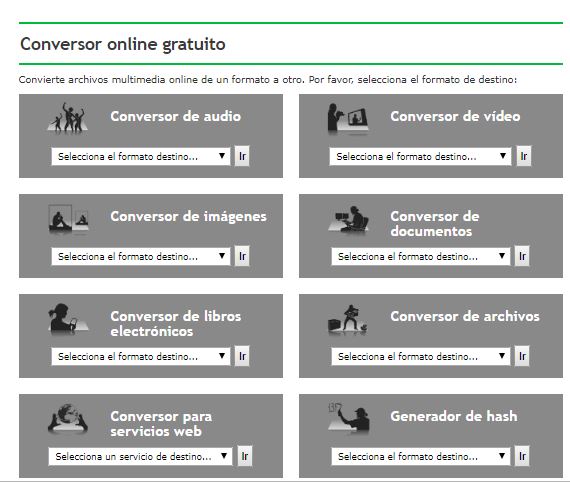
Task: Click the web service globe hands icon
Action: coord(68,419)
